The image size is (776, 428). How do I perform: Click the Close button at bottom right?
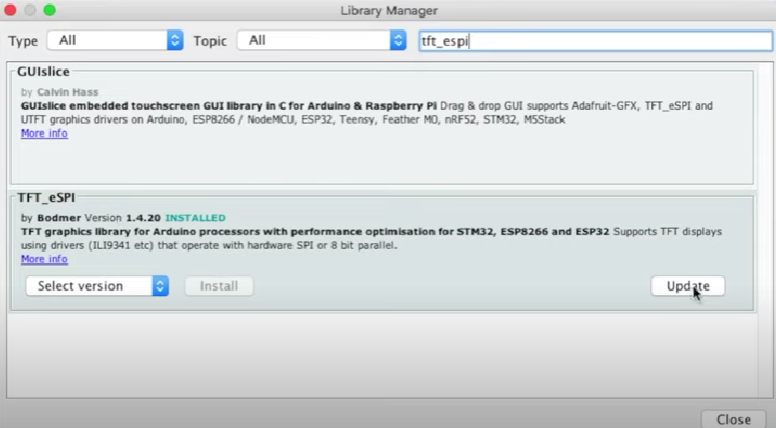[733, 419]
